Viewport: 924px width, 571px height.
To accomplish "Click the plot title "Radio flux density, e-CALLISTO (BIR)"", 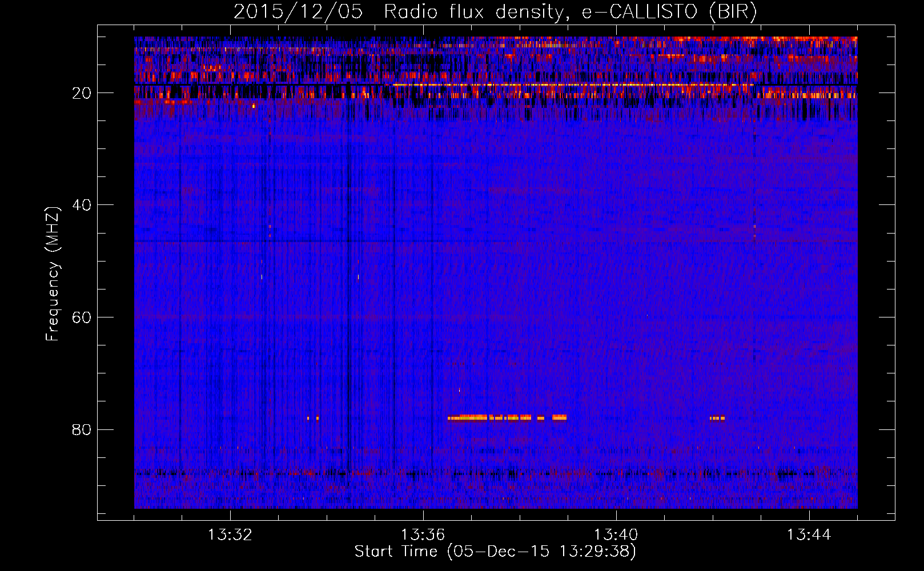I will pos(570,12).
